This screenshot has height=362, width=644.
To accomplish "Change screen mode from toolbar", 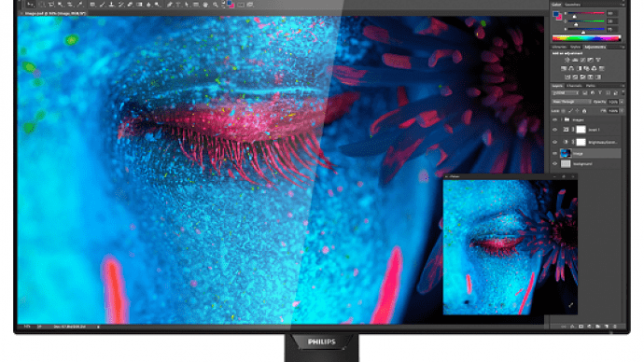I will coord(250,5).
